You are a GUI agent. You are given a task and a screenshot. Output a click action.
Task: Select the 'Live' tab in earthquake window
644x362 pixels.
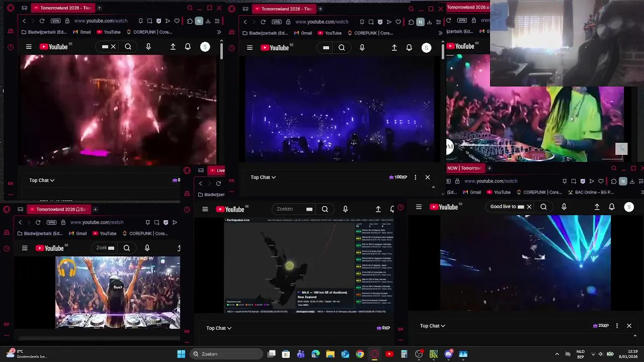[x=216, y=170]
